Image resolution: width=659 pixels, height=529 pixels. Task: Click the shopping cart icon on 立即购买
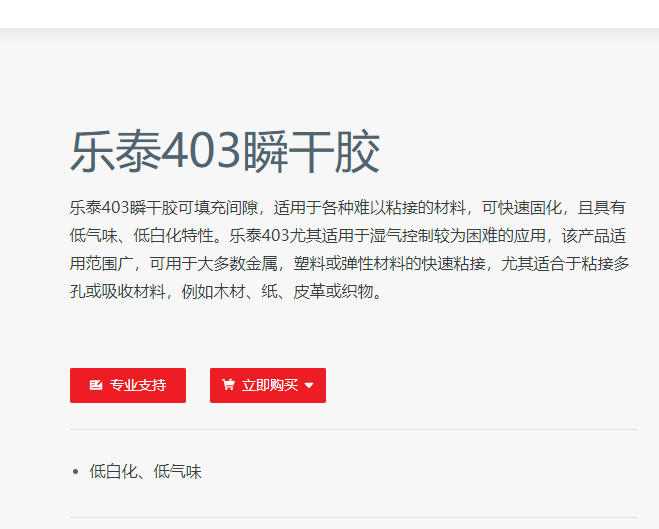pos(228,384)
